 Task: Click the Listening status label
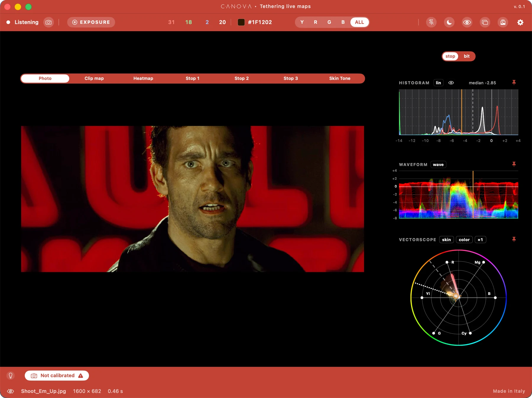[26, 22]
